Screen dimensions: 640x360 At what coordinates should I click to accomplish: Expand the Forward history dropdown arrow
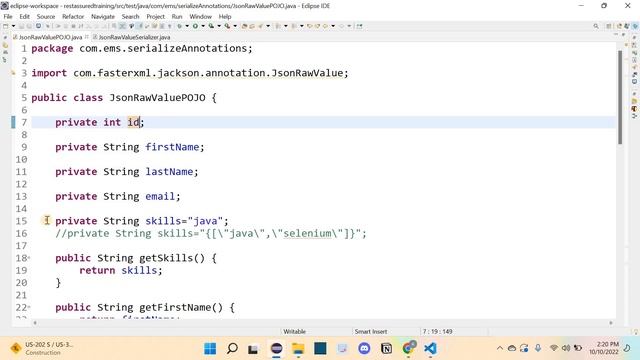[349, 26]
